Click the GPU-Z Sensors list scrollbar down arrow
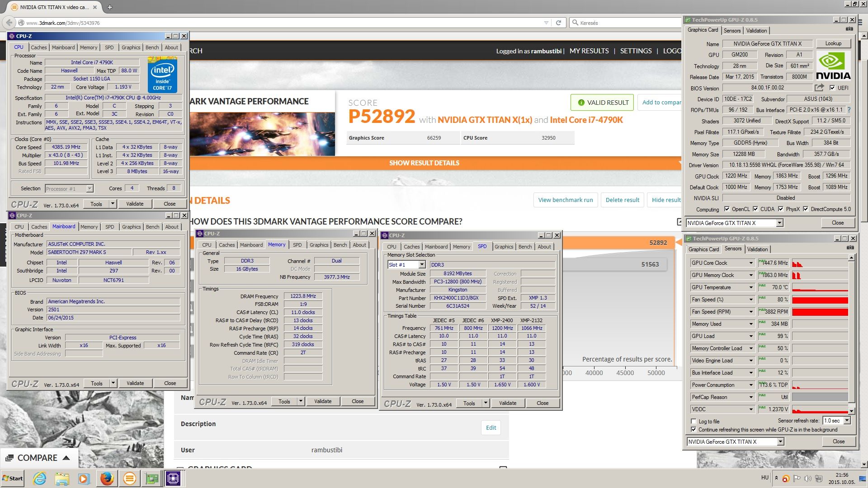 pyautogui.click(x=851, y=411)
